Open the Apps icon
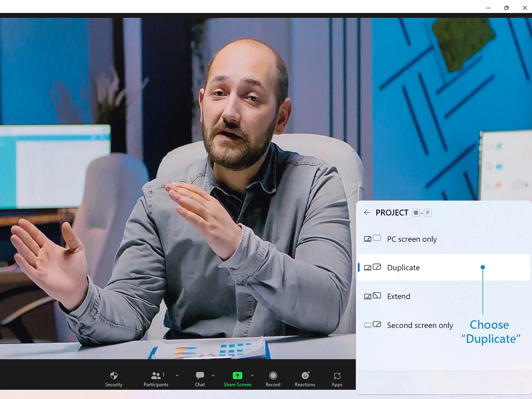 pos(337,376)
